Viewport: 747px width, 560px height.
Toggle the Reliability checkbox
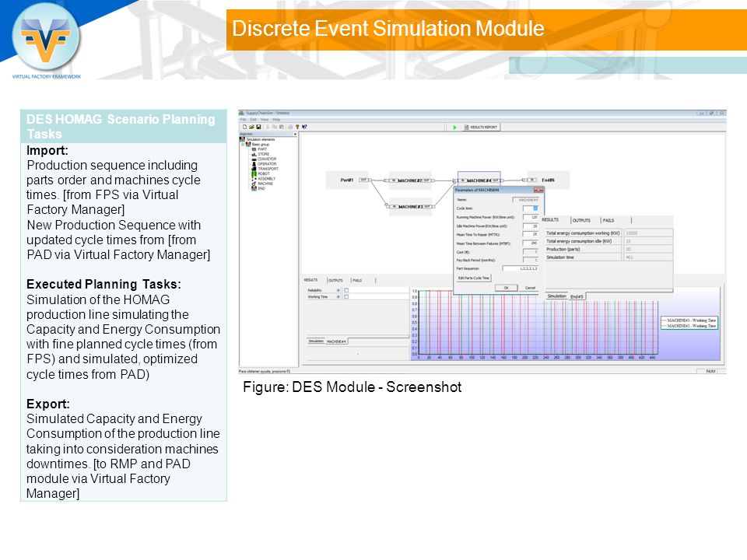(x=346, y=290)
